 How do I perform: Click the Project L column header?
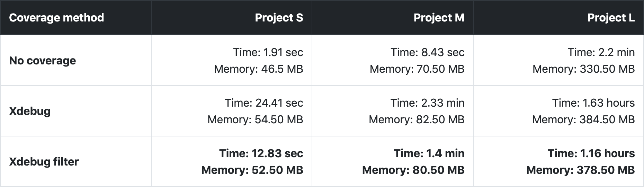(x=611, y=18)
